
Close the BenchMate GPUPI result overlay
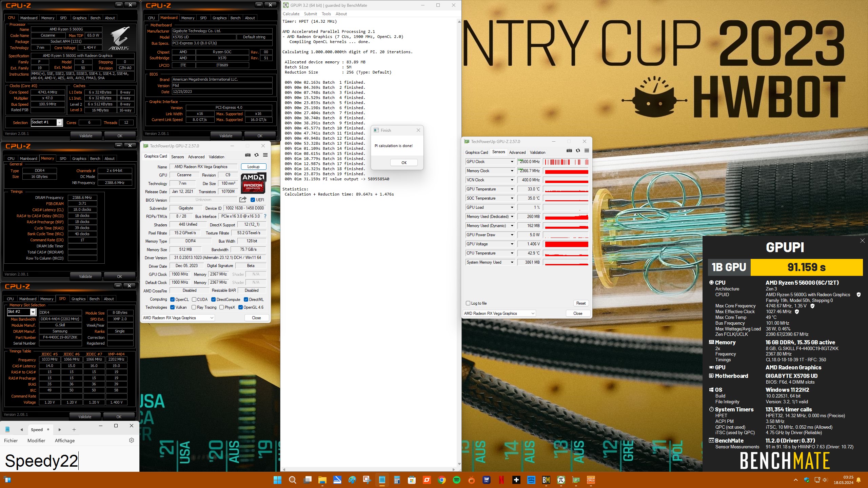point(863,241)
